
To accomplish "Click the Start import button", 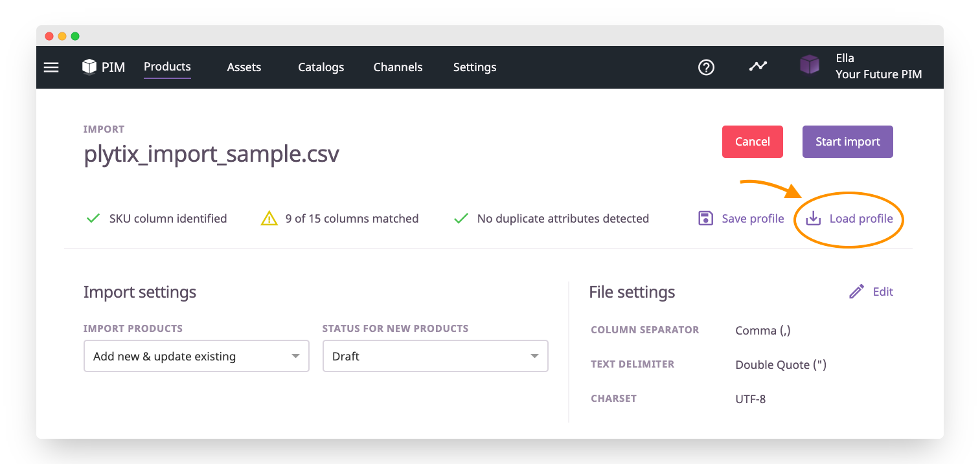I will tap(847, 142).
